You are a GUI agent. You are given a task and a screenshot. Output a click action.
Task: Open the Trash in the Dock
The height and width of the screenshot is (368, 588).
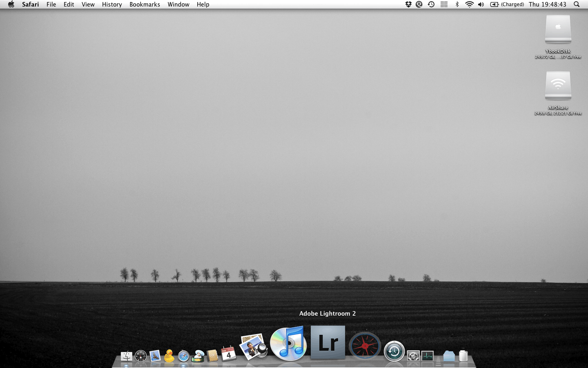click(463, 356)
